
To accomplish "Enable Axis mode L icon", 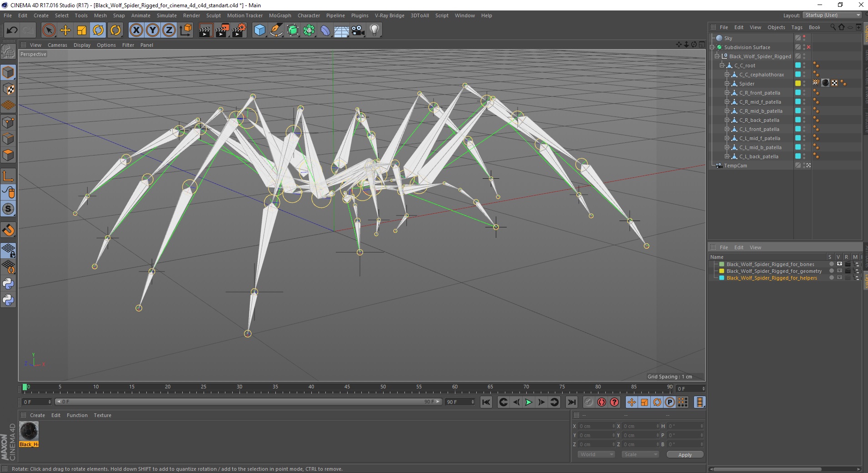I will tap(8, 176).
